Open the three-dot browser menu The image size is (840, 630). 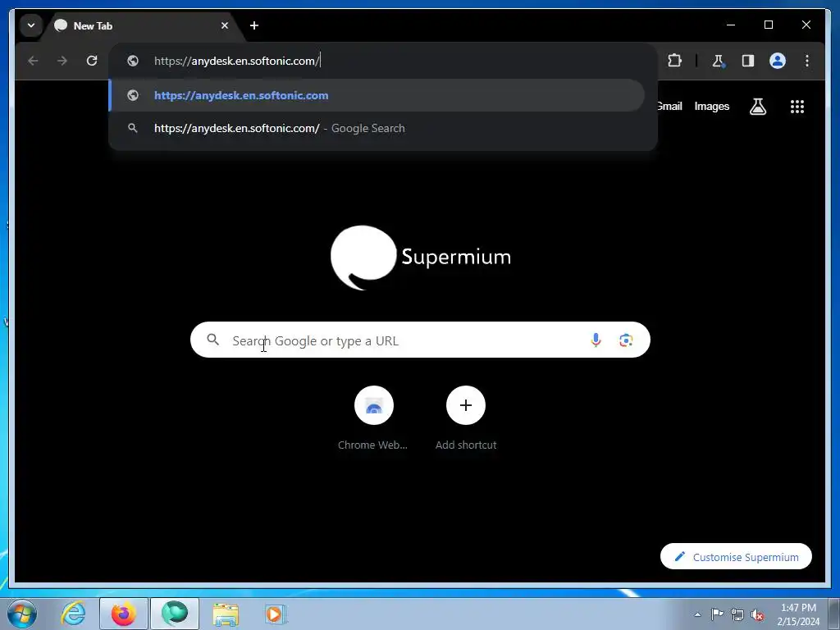coord(807,61)
